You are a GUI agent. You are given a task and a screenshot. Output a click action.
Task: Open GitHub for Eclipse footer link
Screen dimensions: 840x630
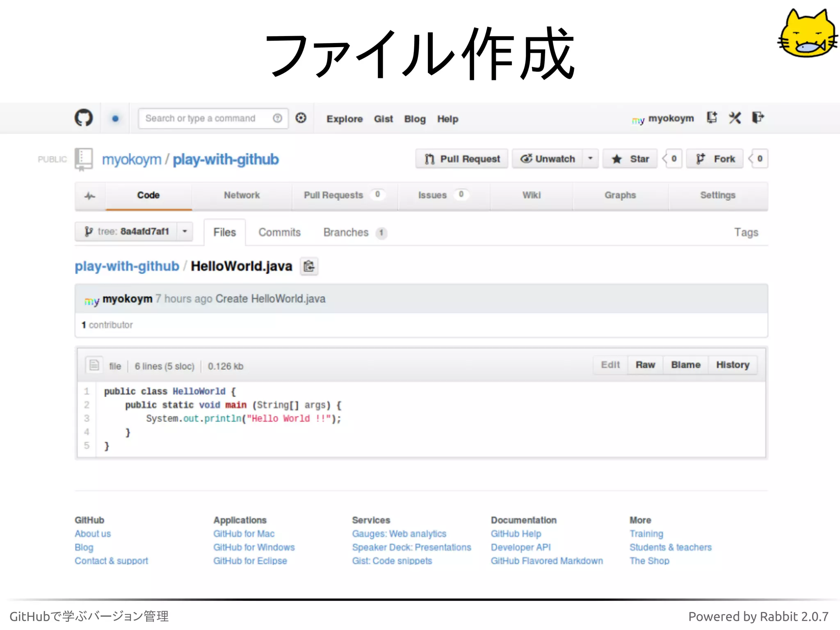coord(250,561)
